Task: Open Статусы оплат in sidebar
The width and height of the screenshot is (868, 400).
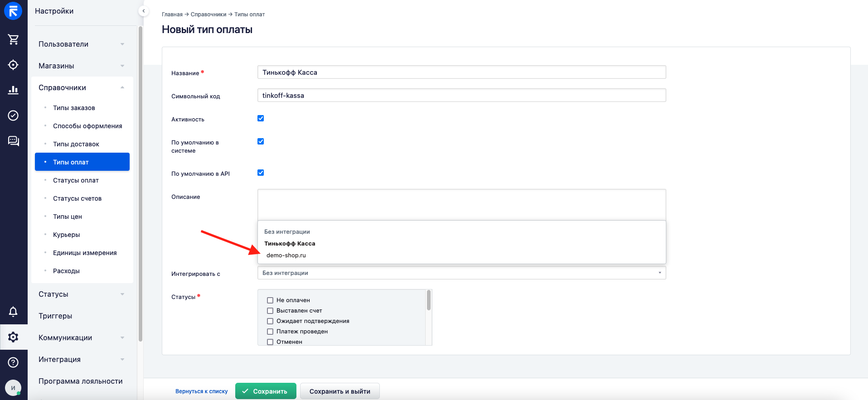Action: point(76,180)
